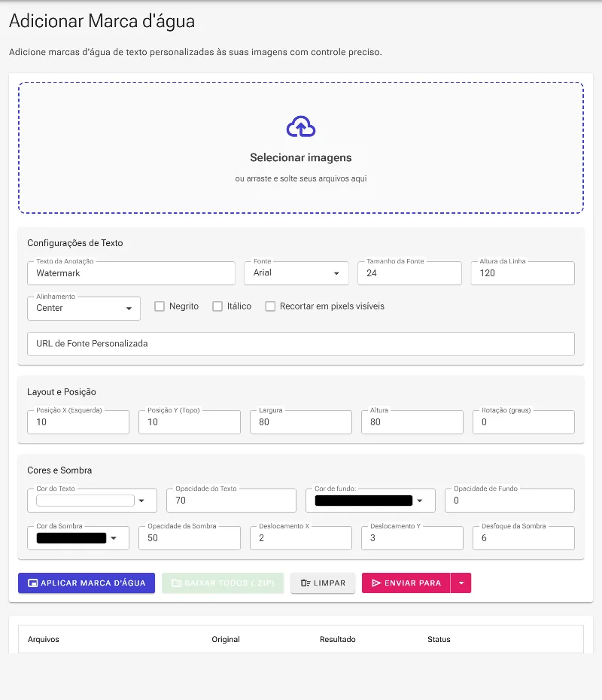
Task: Click the Configurações de Texto heading
Action: pos(75,243)
